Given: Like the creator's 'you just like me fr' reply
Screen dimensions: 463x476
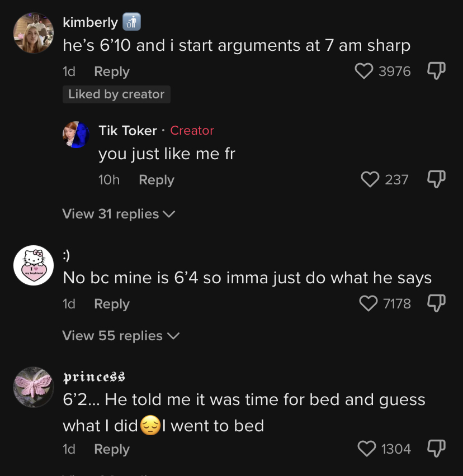Looking at the screenshot, I should [x=370, y=179].
